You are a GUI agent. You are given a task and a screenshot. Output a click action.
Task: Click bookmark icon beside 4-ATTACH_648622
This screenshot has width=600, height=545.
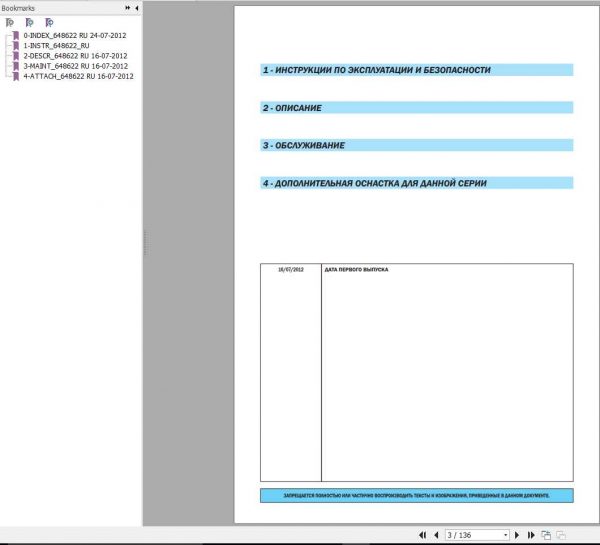click(x=16, y=77)
